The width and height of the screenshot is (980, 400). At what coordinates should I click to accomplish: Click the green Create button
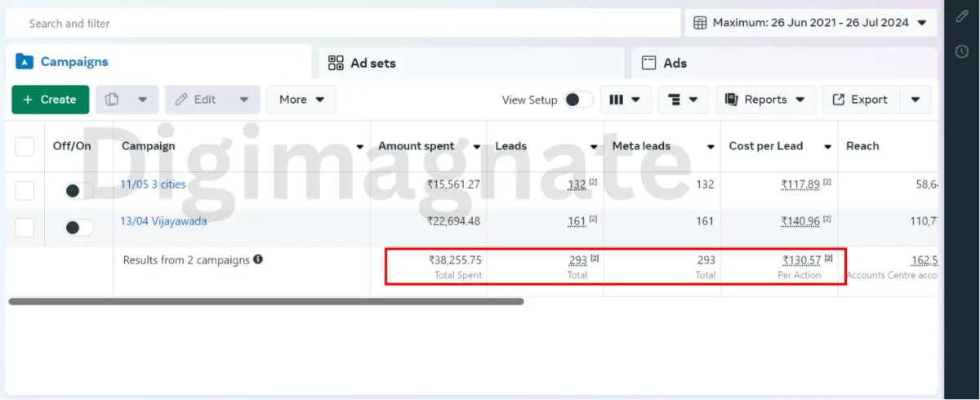pos(50,100)
